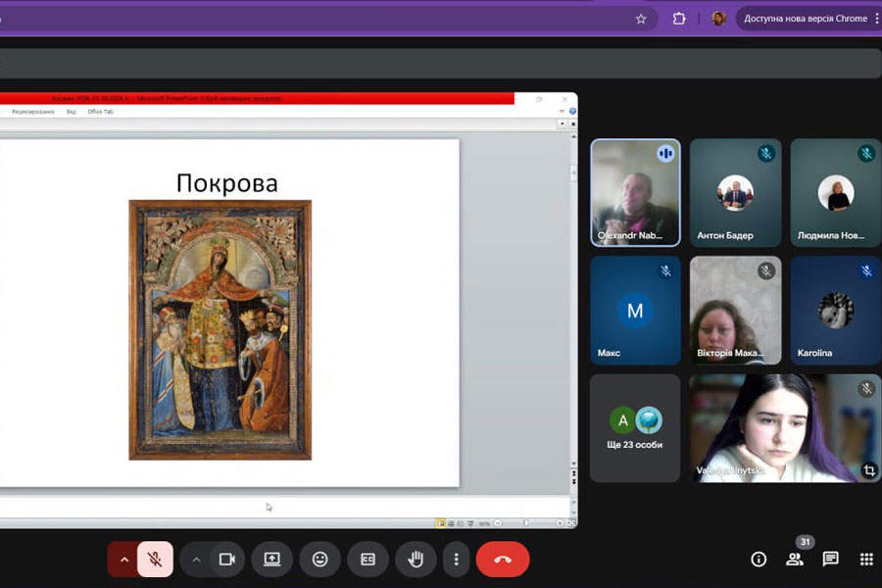Open meeting details info icon
Viewport: 882px width, 588px height.
pos(759,559)
